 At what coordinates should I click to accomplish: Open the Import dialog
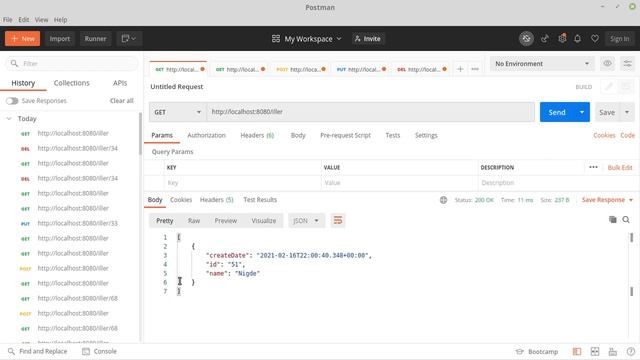tap(60, 39)
